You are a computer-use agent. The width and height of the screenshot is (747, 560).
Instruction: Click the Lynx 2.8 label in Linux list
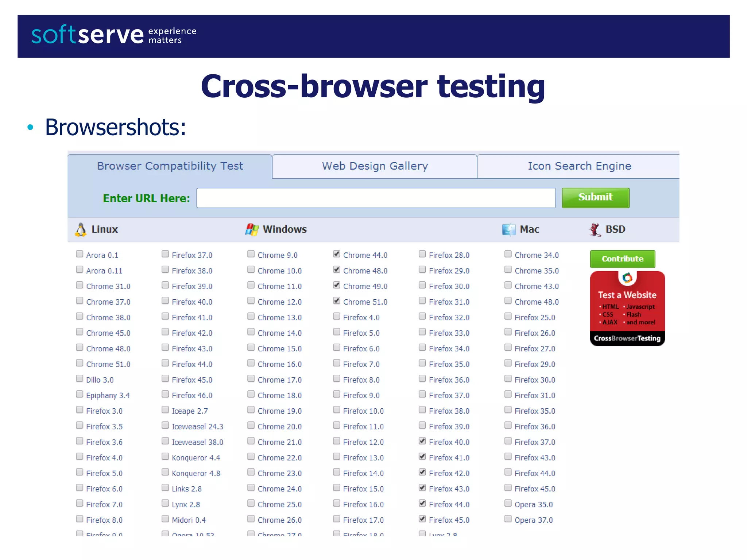pyautogui.click(x=186, y=505)
